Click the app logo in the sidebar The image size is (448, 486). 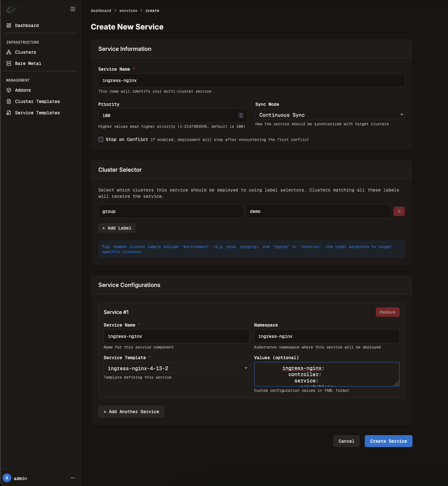click(11, 9)
